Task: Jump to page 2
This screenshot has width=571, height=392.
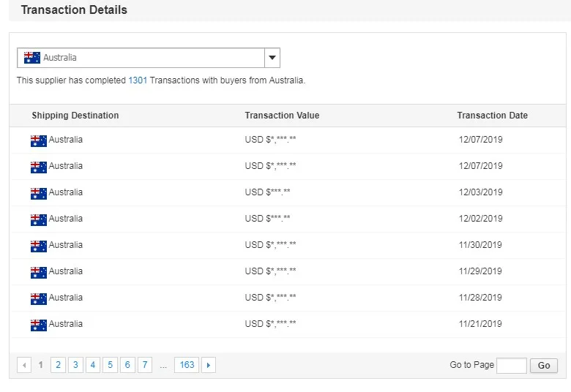Action: [x=58, y=365]
